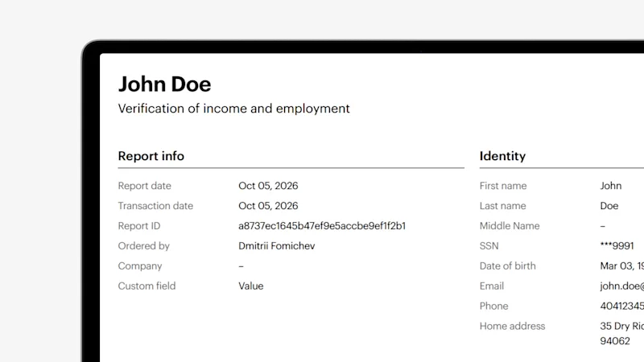Viewport: 644px width, 362px height.
Task: Select the address line starting 35 Dry
Action: point(621,327)
